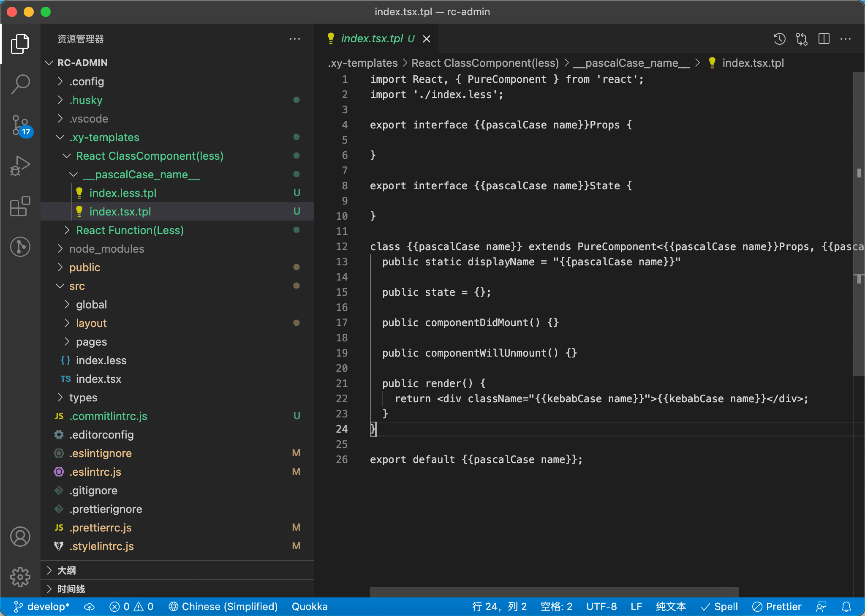Change end of line sequence LF

(636, 607)
